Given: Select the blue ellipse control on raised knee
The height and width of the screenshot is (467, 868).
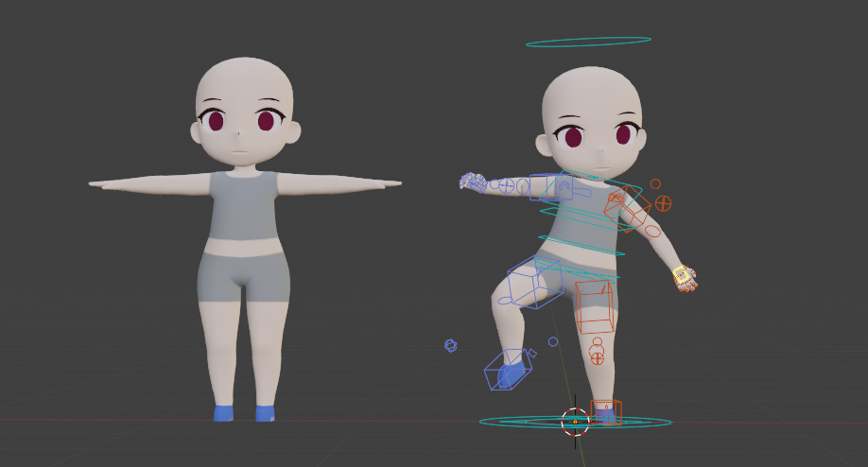Looking at the screenshot, I should [x=507, y=301].
